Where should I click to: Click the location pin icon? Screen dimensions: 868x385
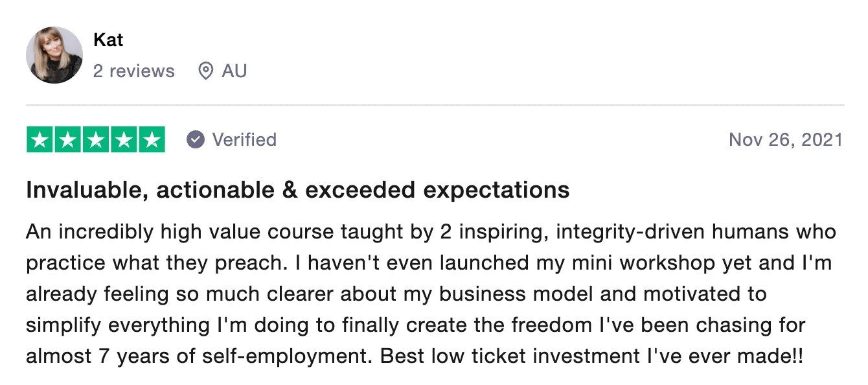(x=205, y=71)
